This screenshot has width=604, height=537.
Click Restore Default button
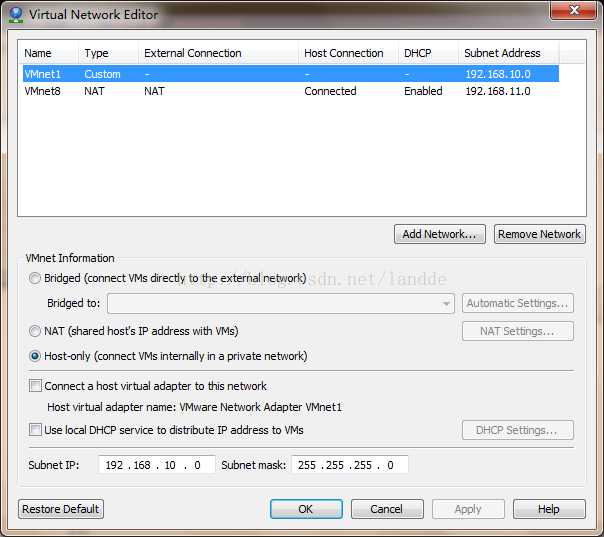click(x=61, y=509)
